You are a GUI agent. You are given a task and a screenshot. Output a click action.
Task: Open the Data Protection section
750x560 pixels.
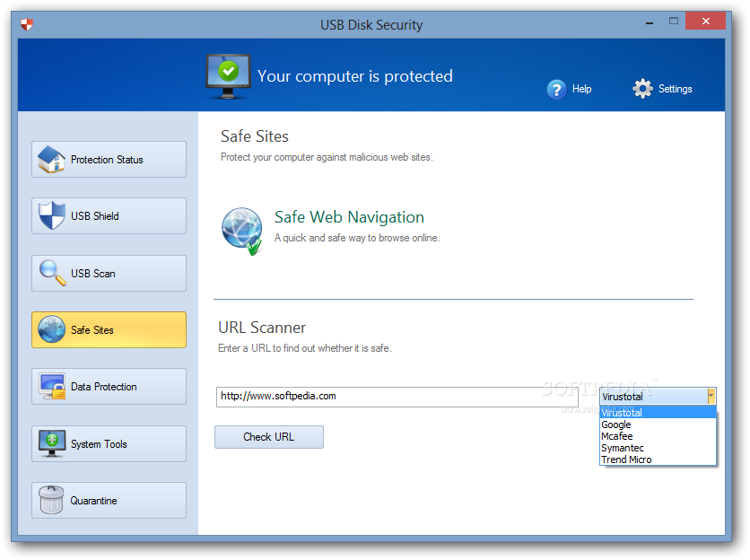109,386
